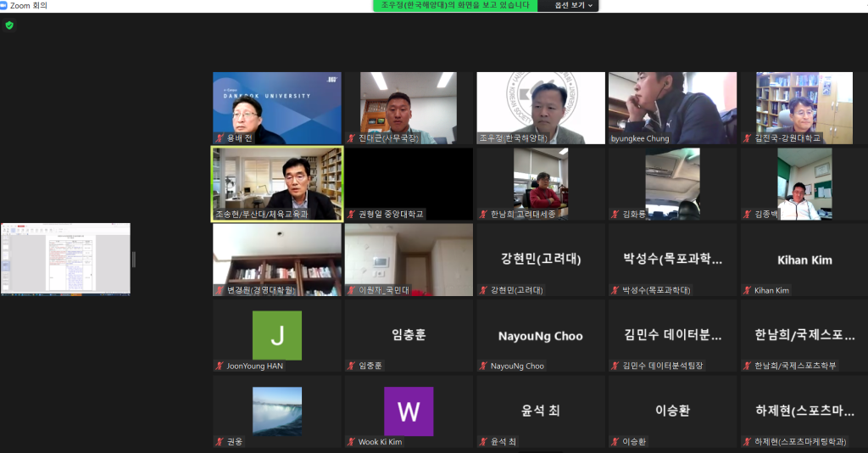
Task: Click muted mic icon on 윤석 최's label
Action: (484, 442)
